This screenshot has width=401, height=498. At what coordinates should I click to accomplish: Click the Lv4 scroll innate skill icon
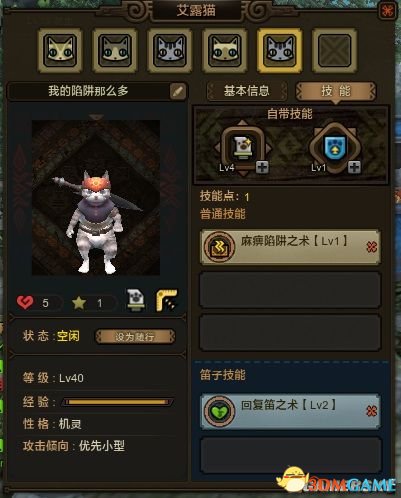pyautogui.click(x=243, y=147)
